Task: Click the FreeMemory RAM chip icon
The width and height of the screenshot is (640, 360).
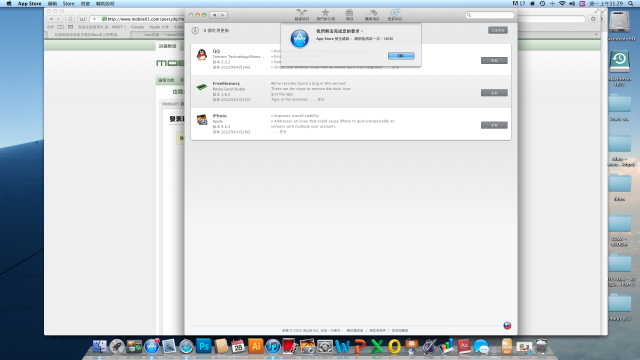Action: (x=202, y=87)
